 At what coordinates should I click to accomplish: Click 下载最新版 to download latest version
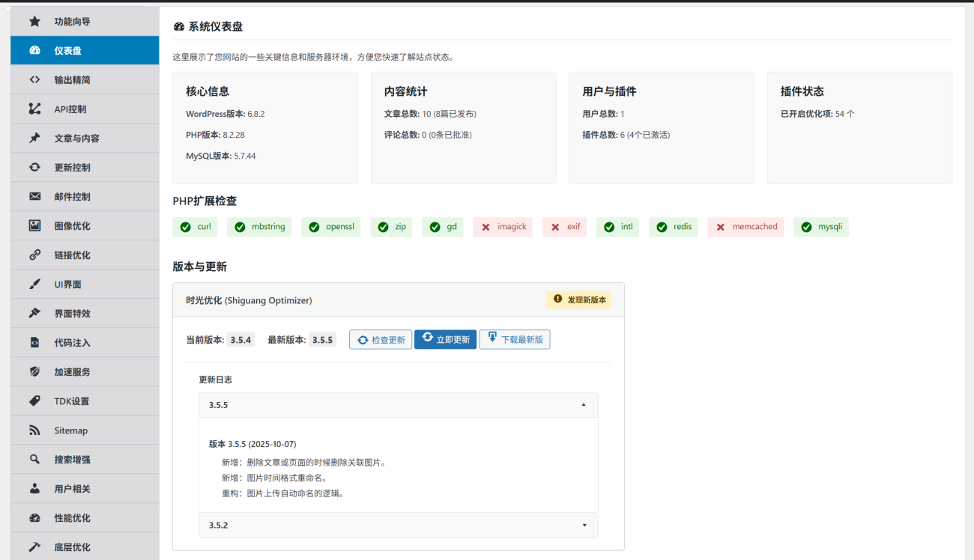(515, 339)
